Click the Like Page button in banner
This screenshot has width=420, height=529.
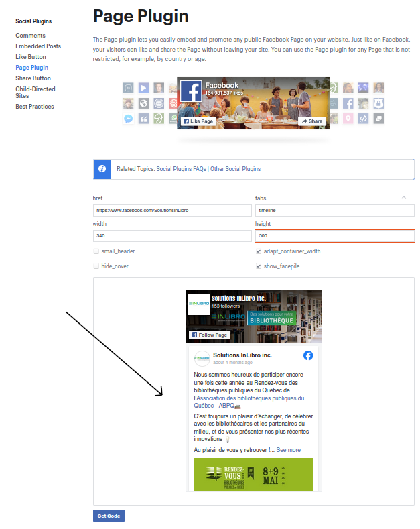[x=198, y=121]
